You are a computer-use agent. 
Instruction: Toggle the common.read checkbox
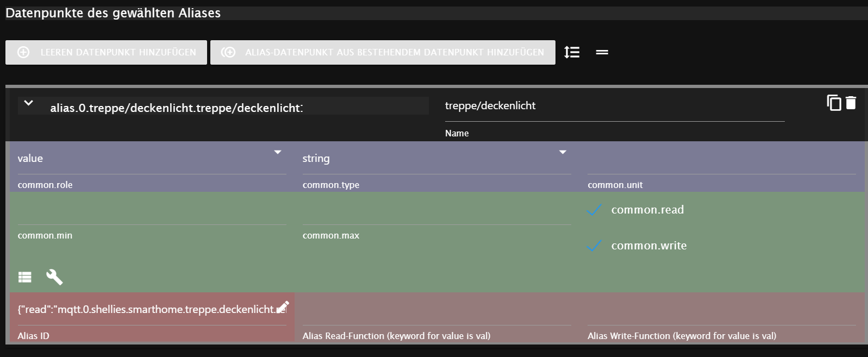(594, 210)
